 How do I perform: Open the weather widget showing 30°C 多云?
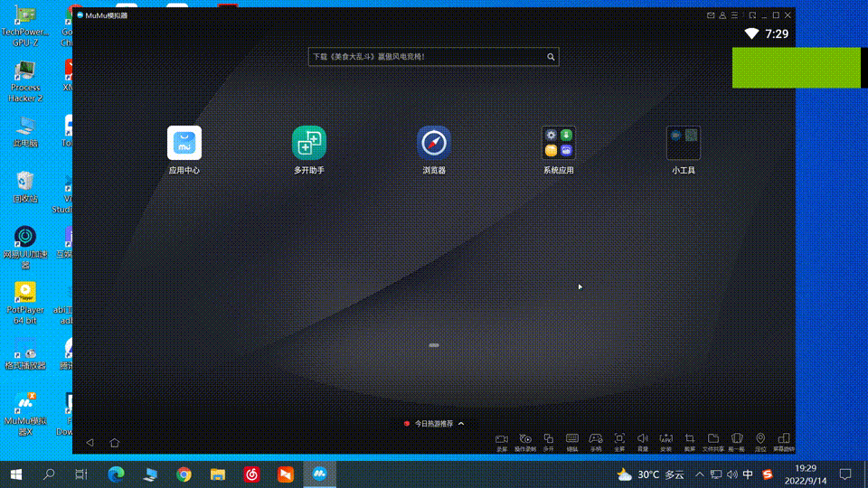click(x=650, y=474)
